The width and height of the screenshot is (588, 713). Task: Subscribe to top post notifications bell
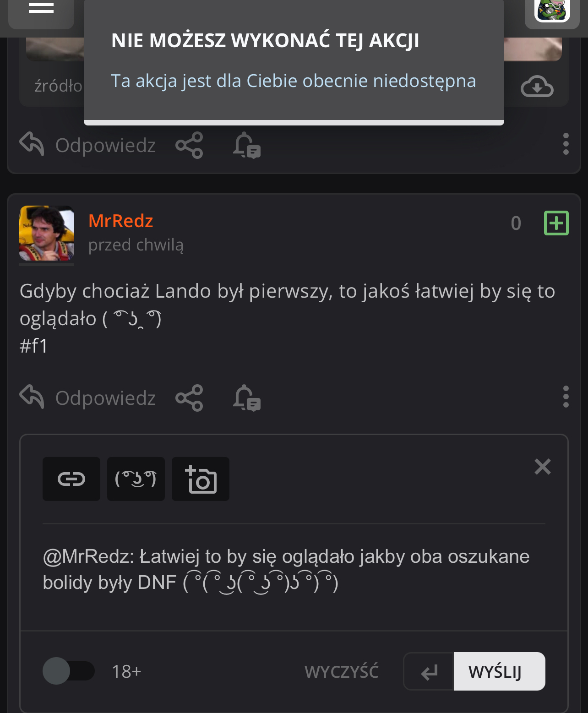pyautogui.click(x=246, y=145)
